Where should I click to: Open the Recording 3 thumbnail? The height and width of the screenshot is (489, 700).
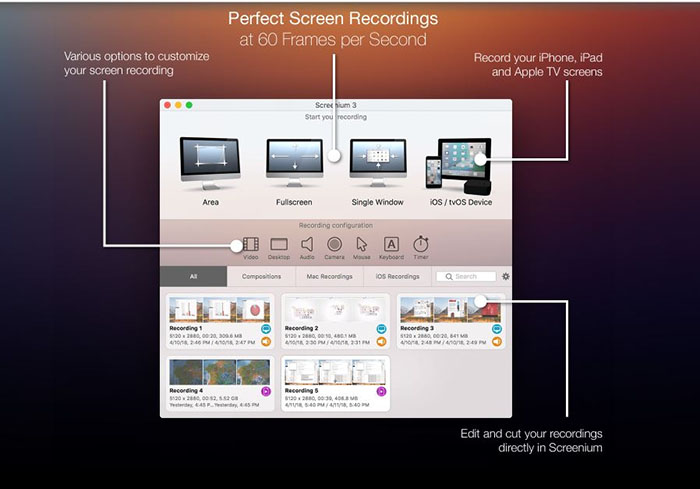[450, 309]
